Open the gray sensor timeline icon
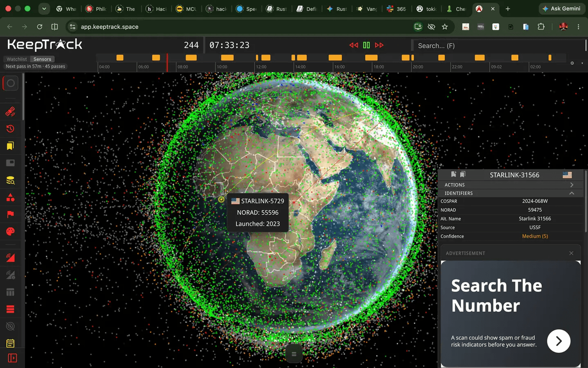 pos(10,275)
